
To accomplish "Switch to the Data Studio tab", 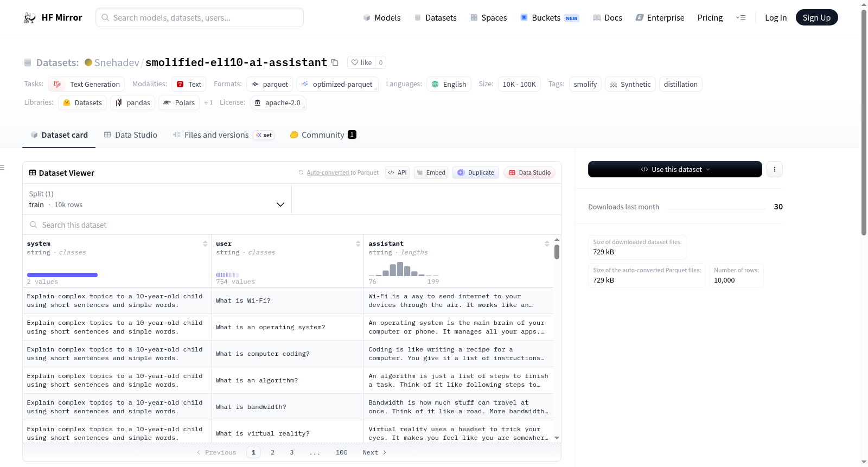I will 131,135.
